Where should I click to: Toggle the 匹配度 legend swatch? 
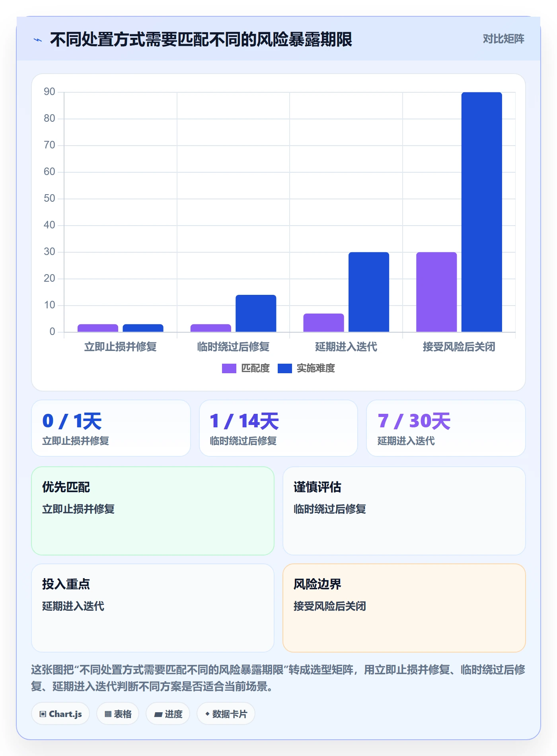click(229, 368)
